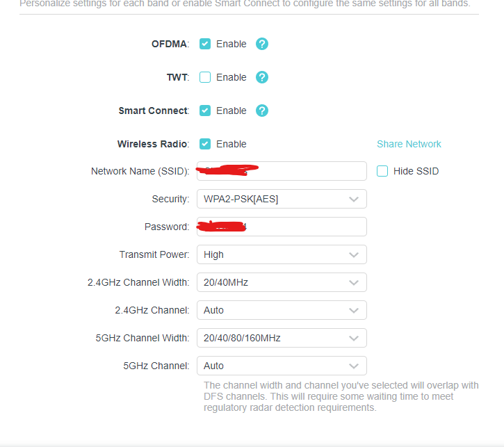Screen dimensions: 504x447
Task: Open the Security dropdown showing WPA2-PSK[AES]
Action: coord(282,199)
